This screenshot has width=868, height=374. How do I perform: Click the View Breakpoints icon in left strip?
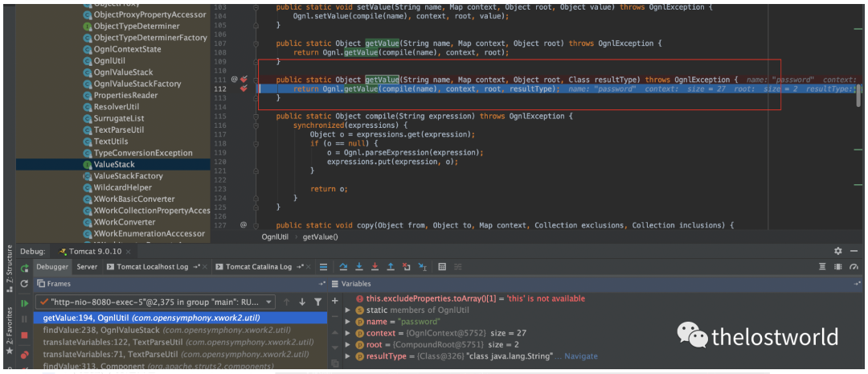25,354
